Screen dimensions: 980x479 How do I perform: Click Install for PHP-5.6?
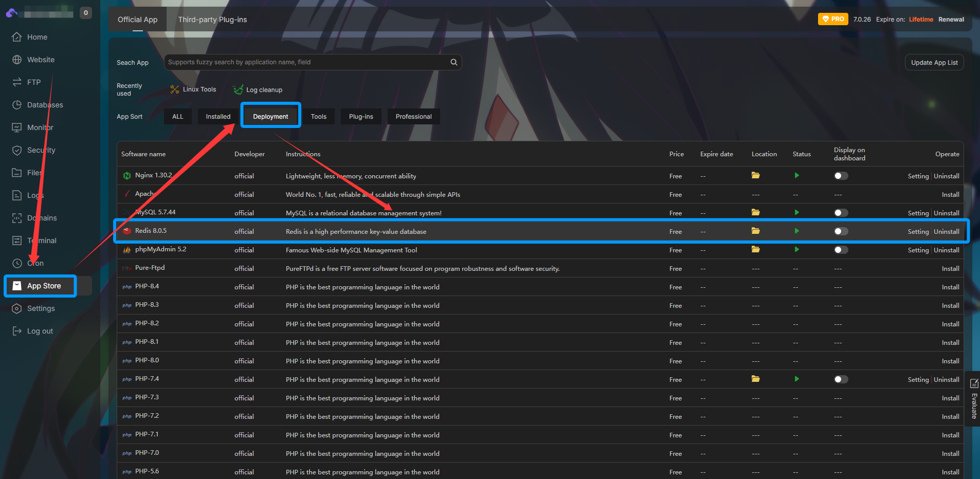click(x=950, y=472)
